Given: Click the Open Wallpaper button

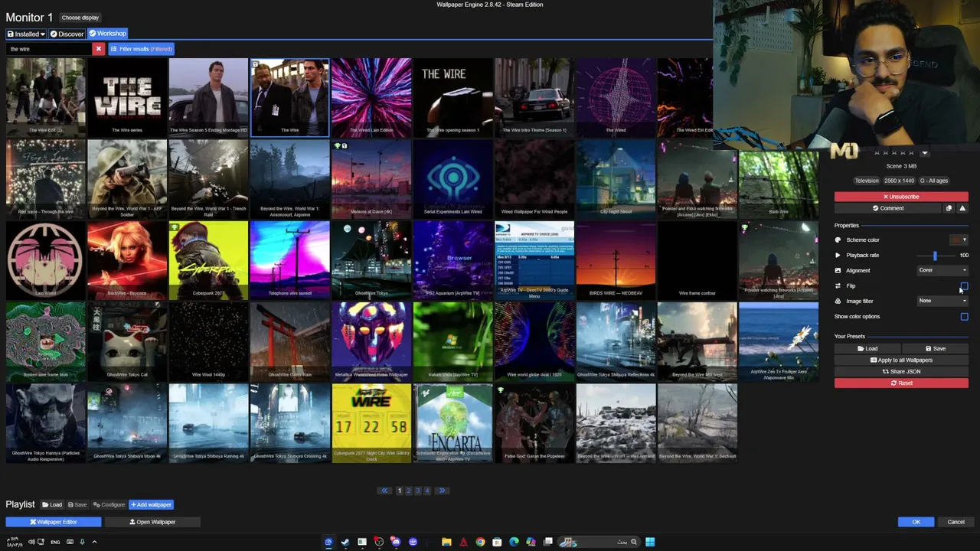Looking at the screenshot, I should pos(152,522).
